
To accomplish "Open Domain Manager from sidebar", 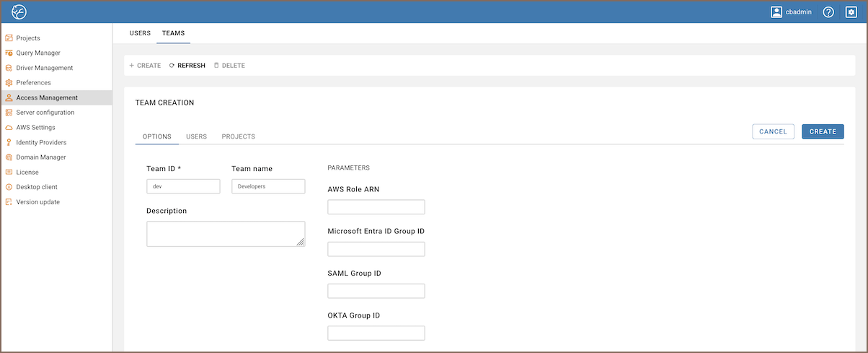I will click(40, 157).
